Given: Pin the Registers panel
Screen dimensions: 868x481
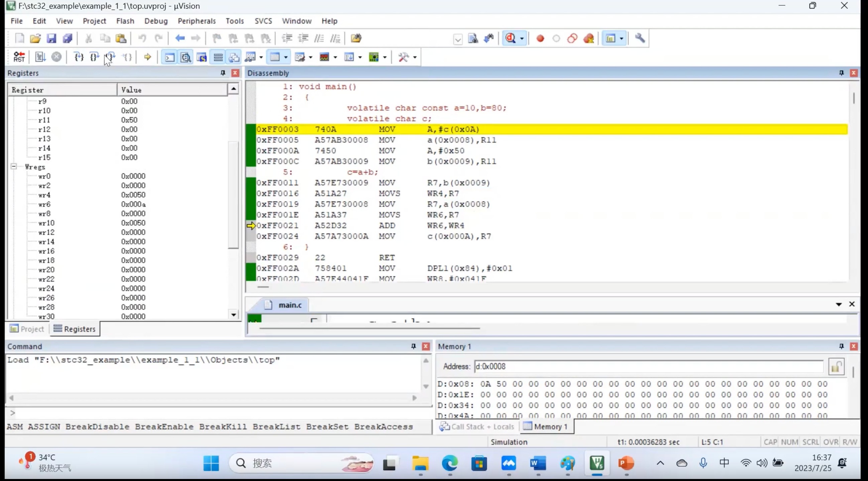Looking at the screenshot, I should pos(223,73).
